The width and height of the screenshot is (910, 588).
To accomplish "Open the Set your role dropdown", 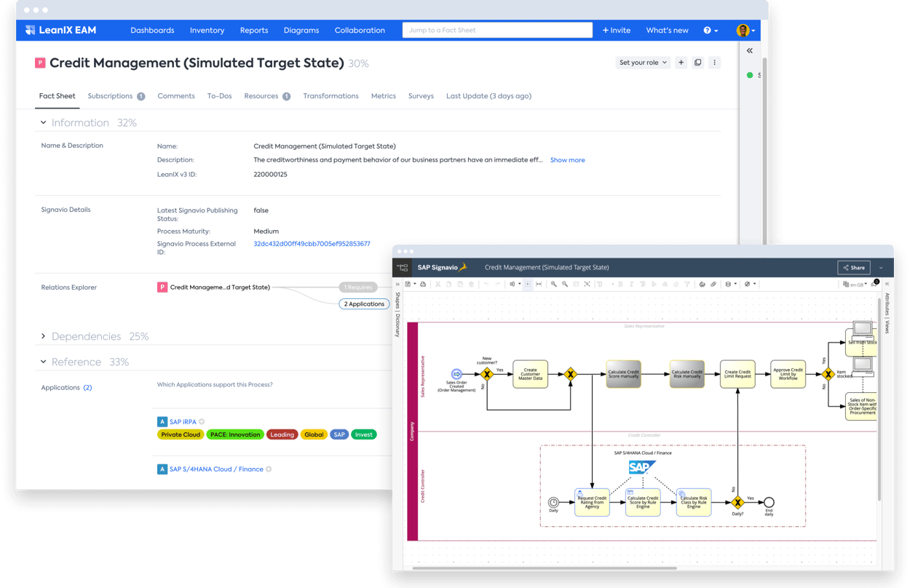I will (x=642, y=63).
